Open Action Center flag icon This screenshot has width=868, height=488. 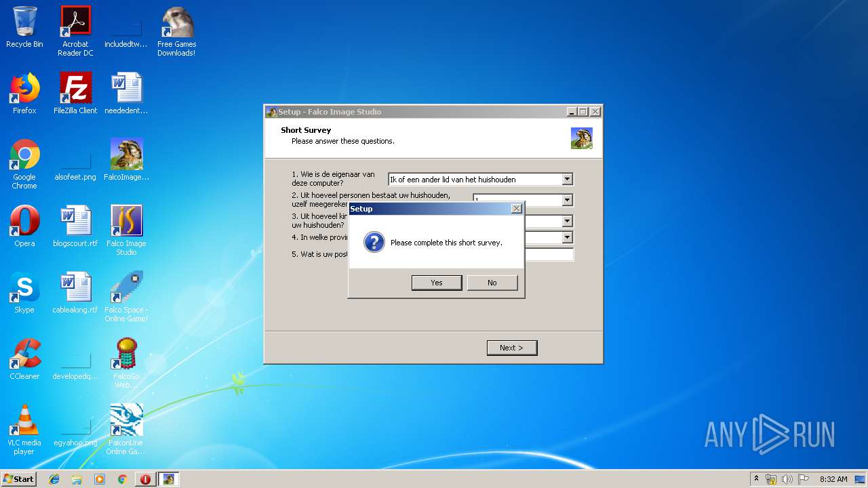click(x=804, y=479)
